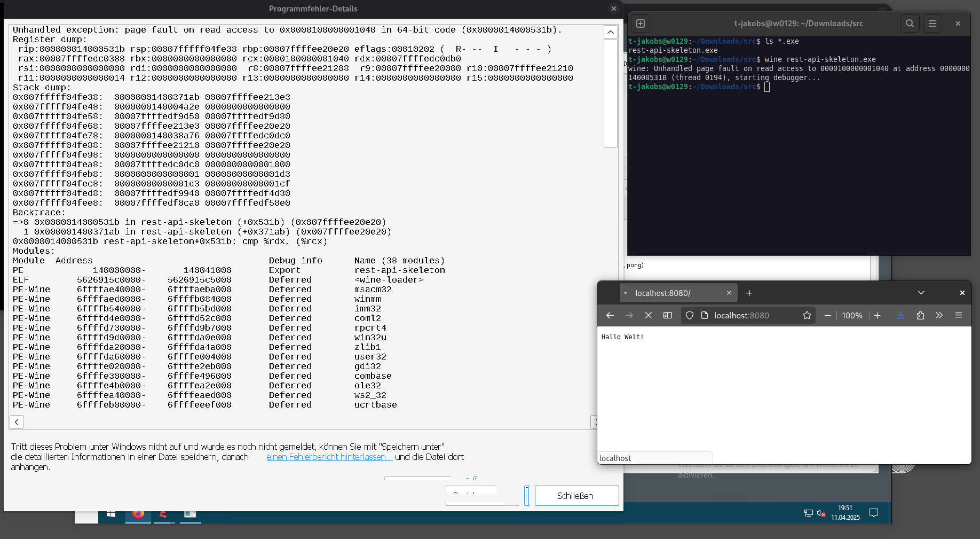
Task: Click the 'localhost' status text in browser
Action: tap(615, 458)
